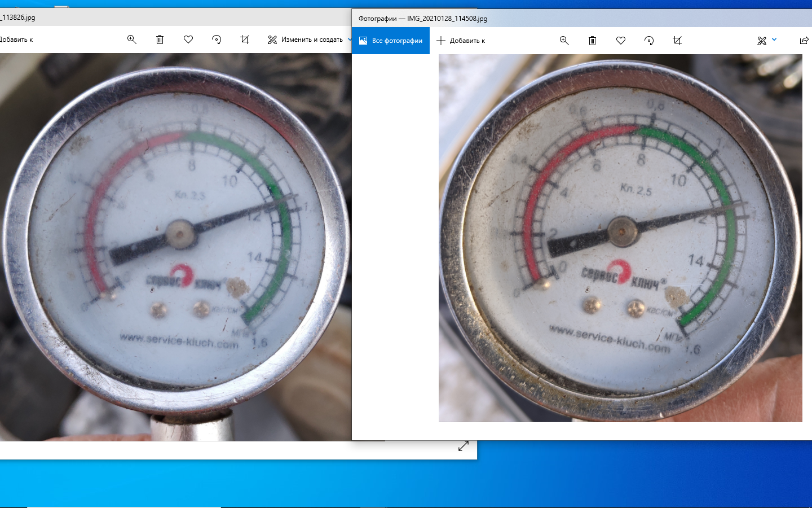Viewport: 812px width, 508px height.
Task: Delete photo in right Photos window
Action: 593,41
